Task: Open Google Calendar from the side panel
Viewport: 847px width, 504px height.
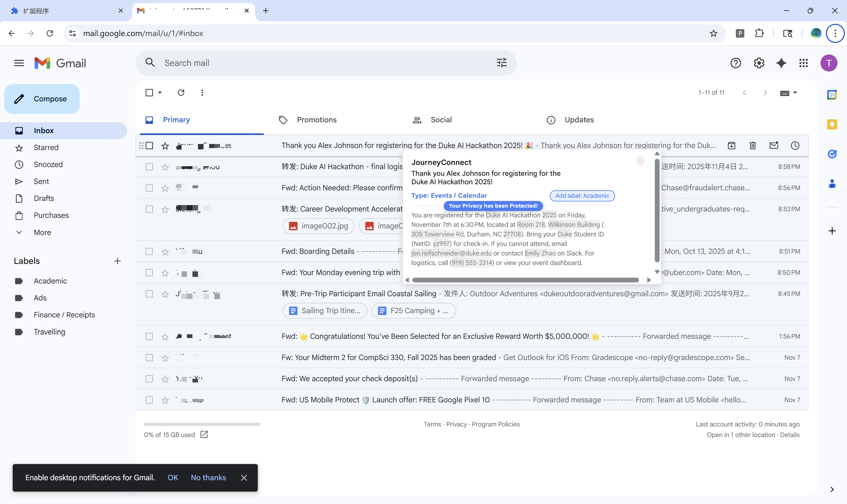Action: click(832, 95)
